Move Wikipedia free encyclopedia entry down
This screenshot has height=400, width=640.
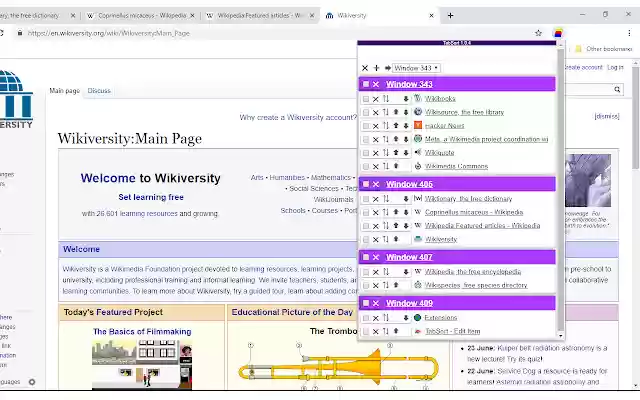tap(406, 272)
